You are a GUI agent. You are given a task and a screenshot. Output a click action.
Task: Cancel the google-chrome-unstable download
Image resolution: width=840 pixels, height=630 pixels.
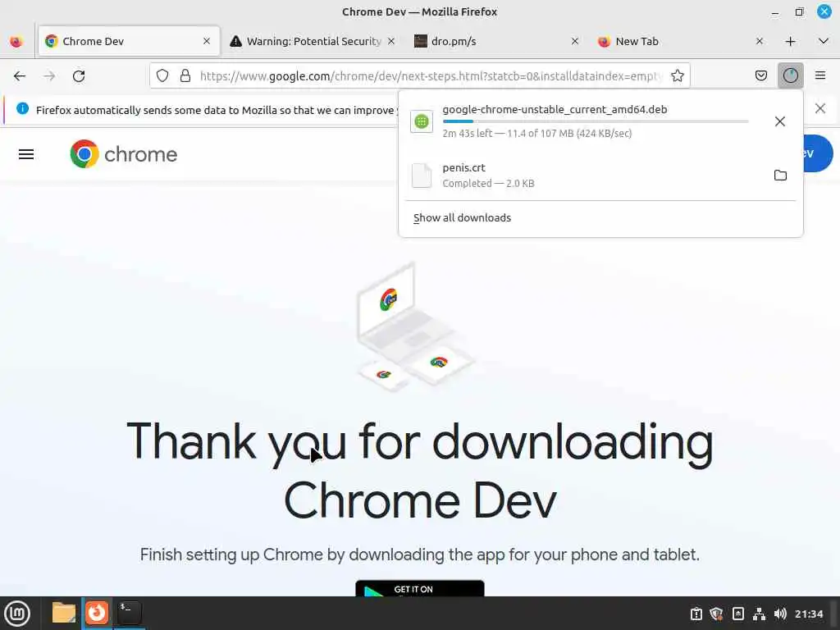(x=780, y=121)
